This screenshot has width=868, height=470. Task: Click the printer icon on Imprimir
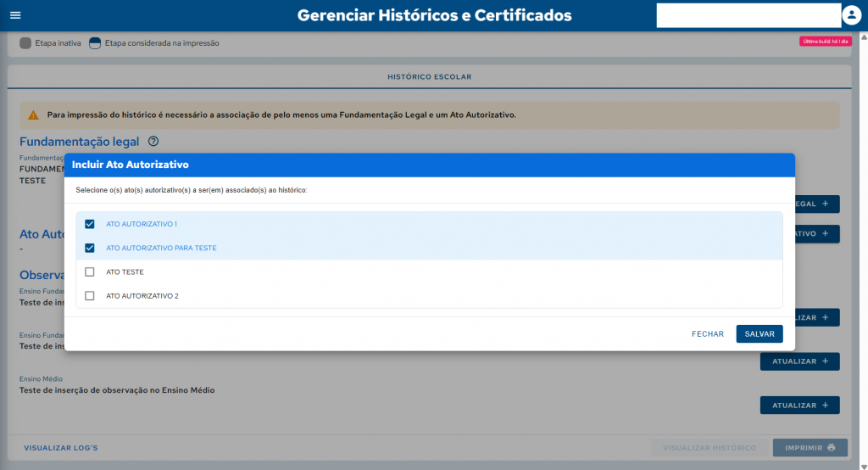click(832, 448)
